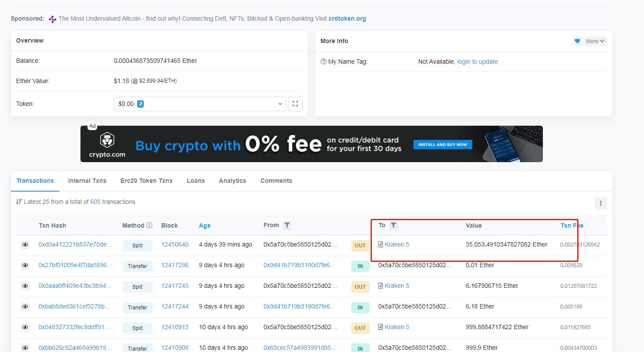Open the three-dot options menu above table
The height and width of the screenshot is (352, 644).
coord(600,203)
